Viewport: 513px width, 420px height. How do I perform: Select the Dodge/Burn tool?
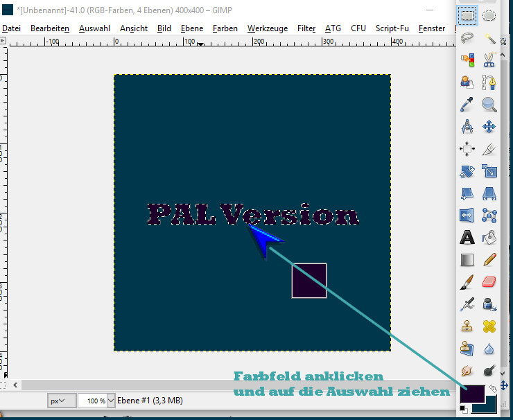(x=489, y=371)
